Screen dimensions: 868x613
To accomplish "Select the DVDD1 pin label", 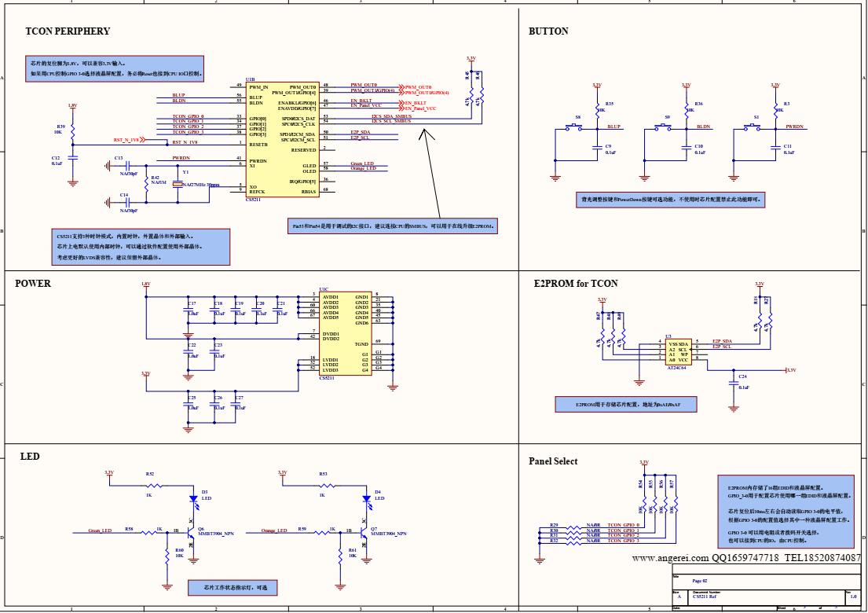I will (x=331, y=334).
